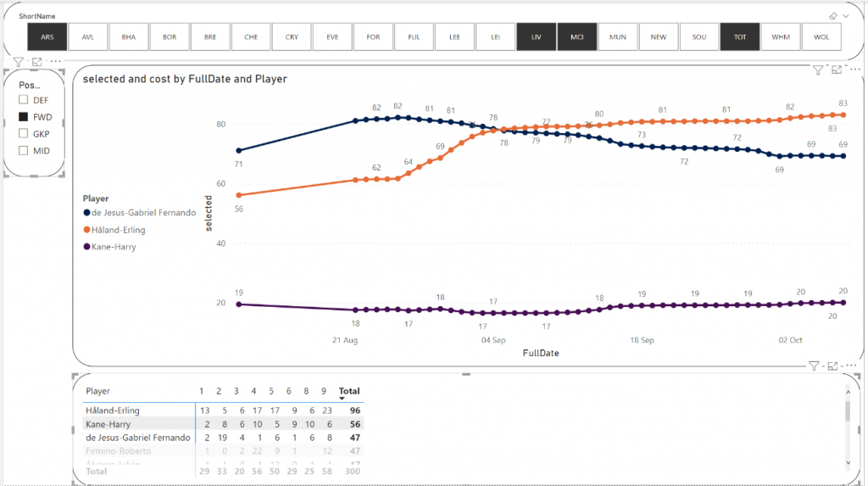Select the CHE team slicer button
This screenshot has width=868, height=486.
coord(251,37)
